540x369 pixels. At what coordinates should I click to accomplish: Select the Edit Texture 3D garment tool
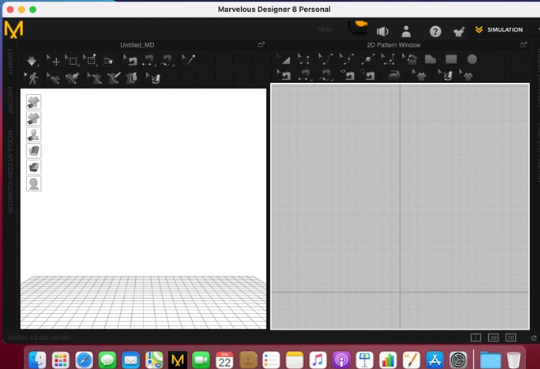[x=53, y=79]
